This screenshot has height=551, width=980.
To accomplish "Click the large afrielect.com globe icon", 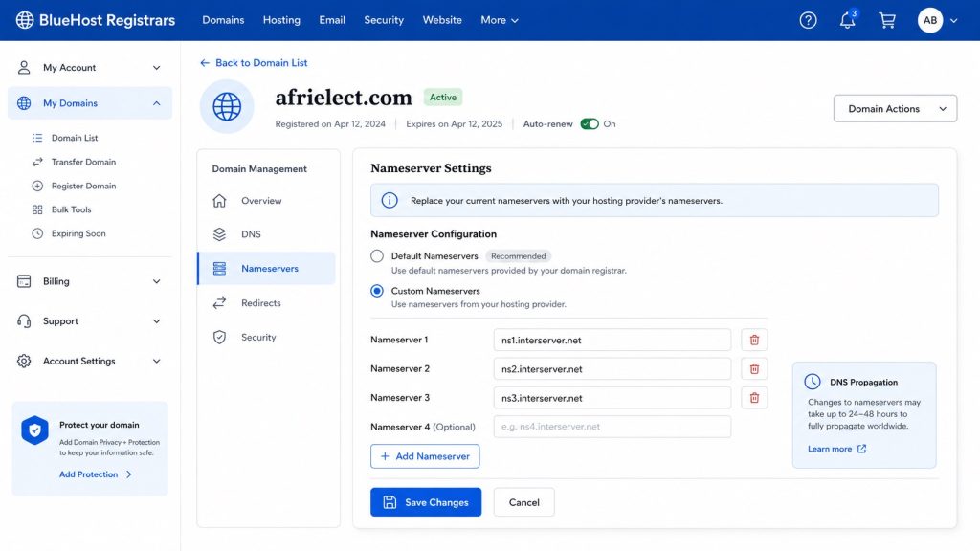I will point(227,107).
